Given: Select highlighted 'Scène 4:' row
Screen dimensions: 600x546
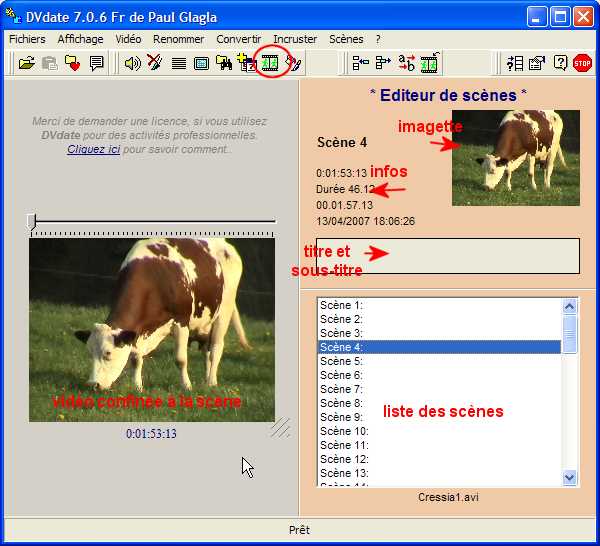Looking at the screenshot, I should pyautogui.click(x=439, y=347).
